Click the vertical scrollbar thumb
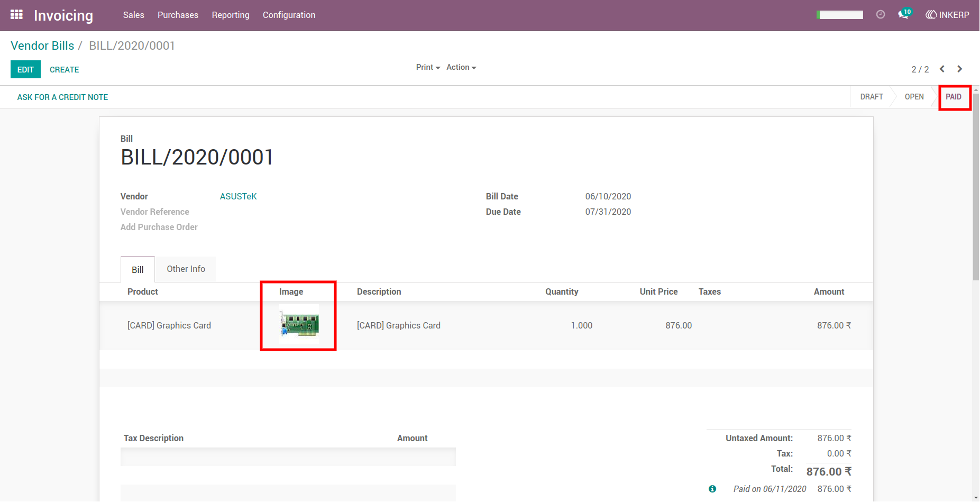980x502 pixels. 976,187
